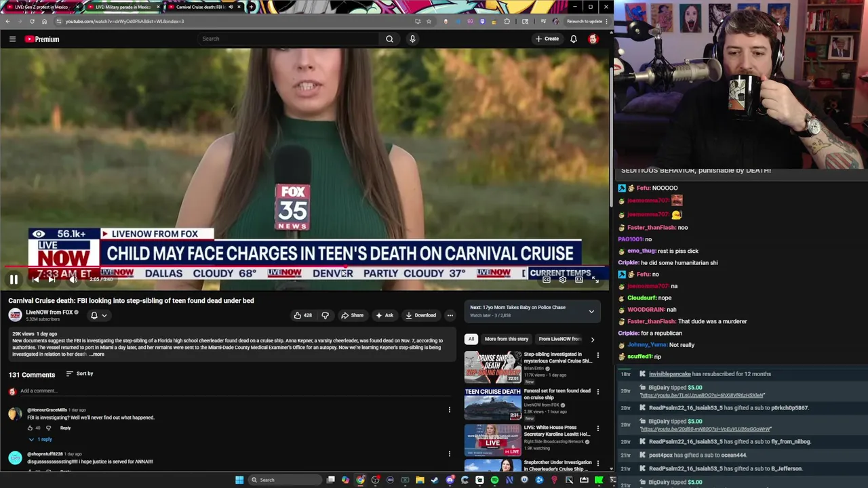Open options for HonourGraceMills comment
Screen dimensions: 868x488
pyautogui.click(x=449, y=409)
